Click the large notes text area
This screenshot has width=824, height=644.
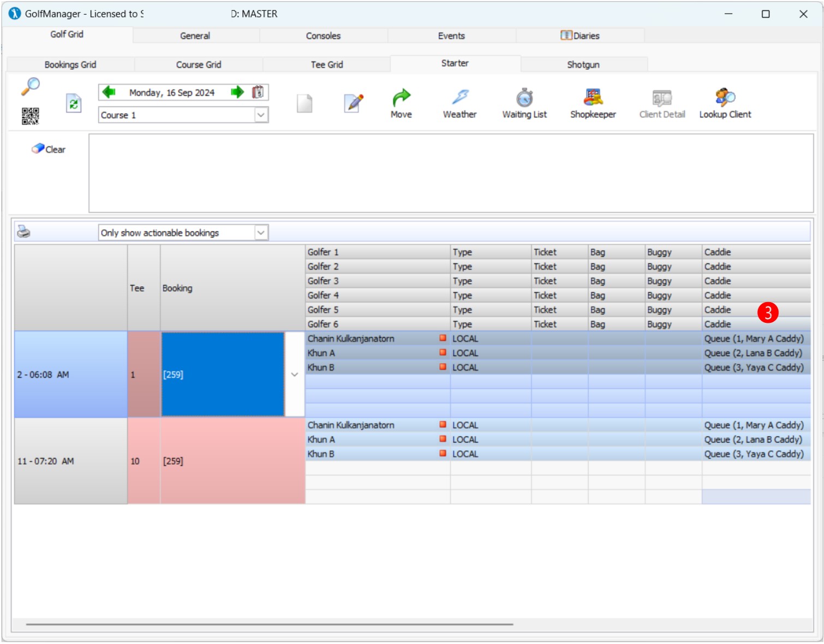click(x=451, y=173)
